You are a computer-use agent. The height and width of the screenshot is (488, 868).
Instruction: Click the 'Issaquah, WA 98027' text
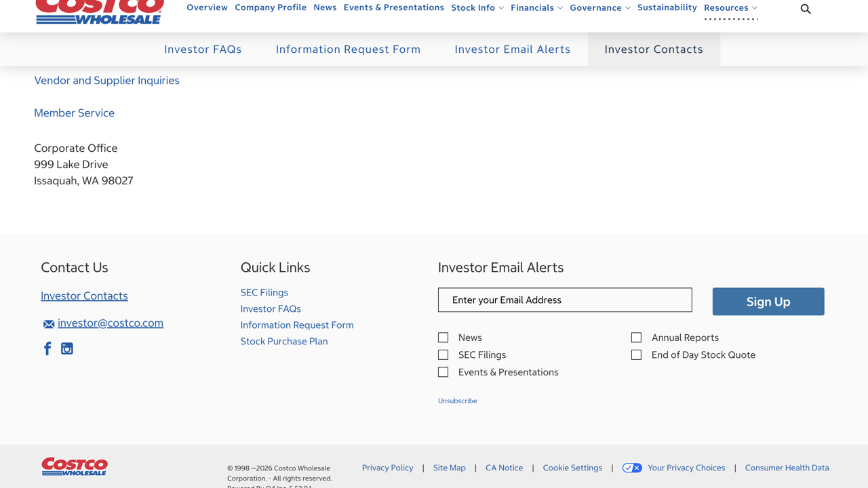83,181
